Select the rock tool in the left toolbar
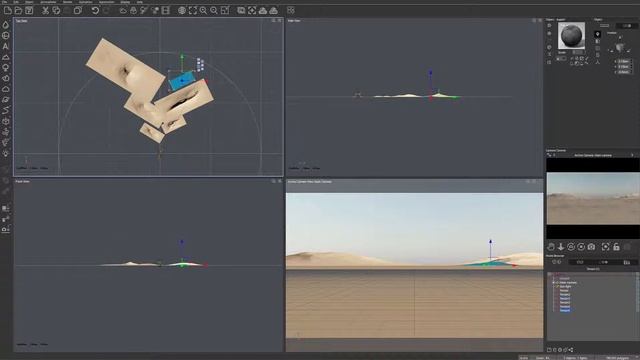Viewport: 640px width, 360px height. pyautogui.click(x=6, y=78)
